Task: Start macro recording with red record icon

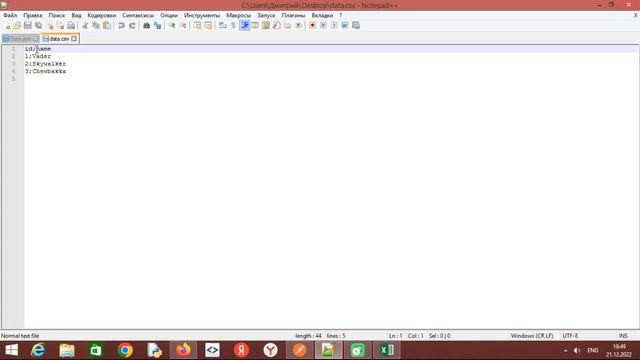Action: (312, 26)
